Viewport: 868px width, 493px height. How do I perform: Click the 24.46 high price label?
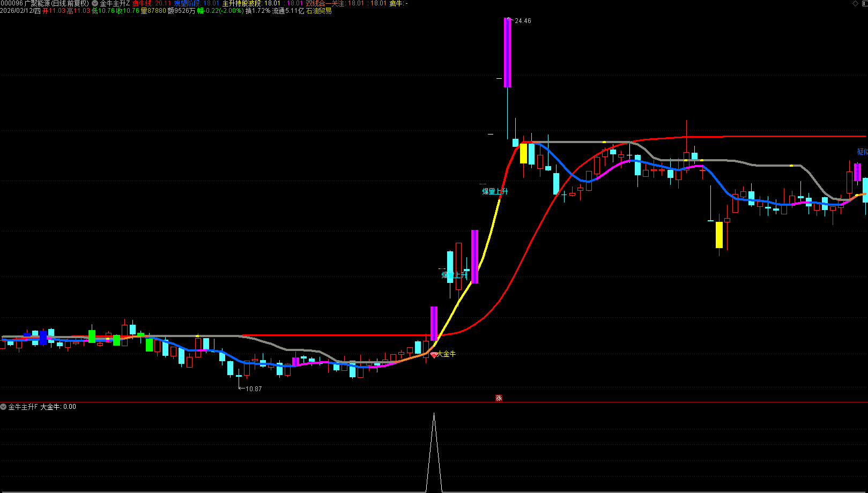(x=523, y=21)
